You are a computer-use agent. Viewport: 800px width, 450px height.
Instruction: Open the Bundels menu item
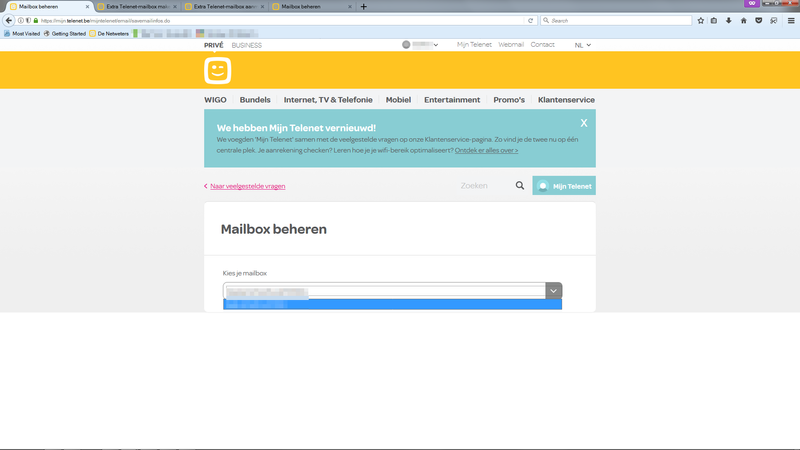[255, 100]
